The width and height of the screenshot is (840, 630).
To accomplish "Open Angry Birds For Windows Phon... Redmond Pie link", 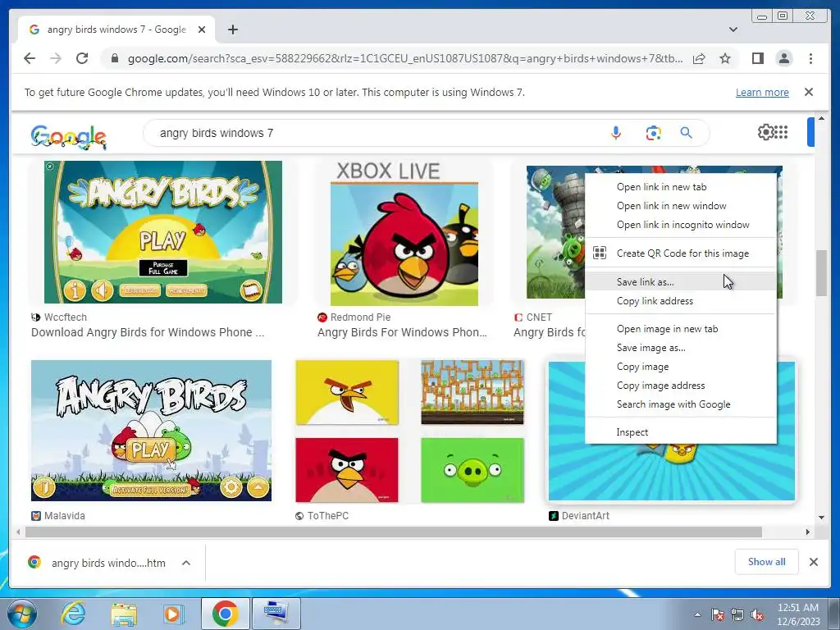I will [402, 332].
